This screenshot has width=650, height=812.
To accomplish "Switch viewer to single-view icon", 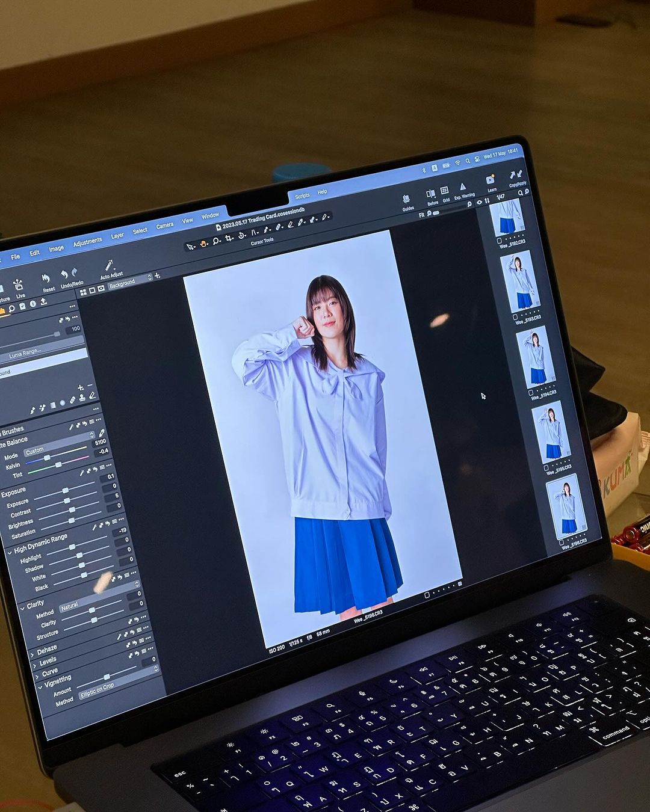I will pyautogui.click(x=92, y=290).
